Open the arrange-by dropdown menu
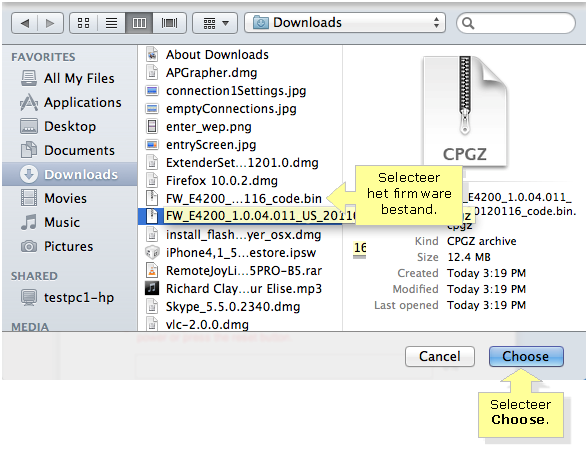Screen dimensions: 588x449 [x=215, y=23]
